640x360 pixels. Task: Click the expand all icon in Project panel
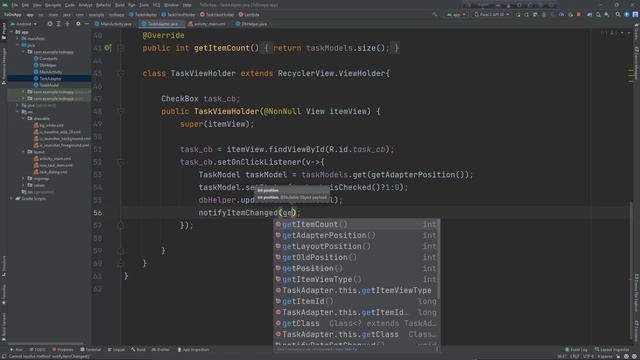pos(58,24)
